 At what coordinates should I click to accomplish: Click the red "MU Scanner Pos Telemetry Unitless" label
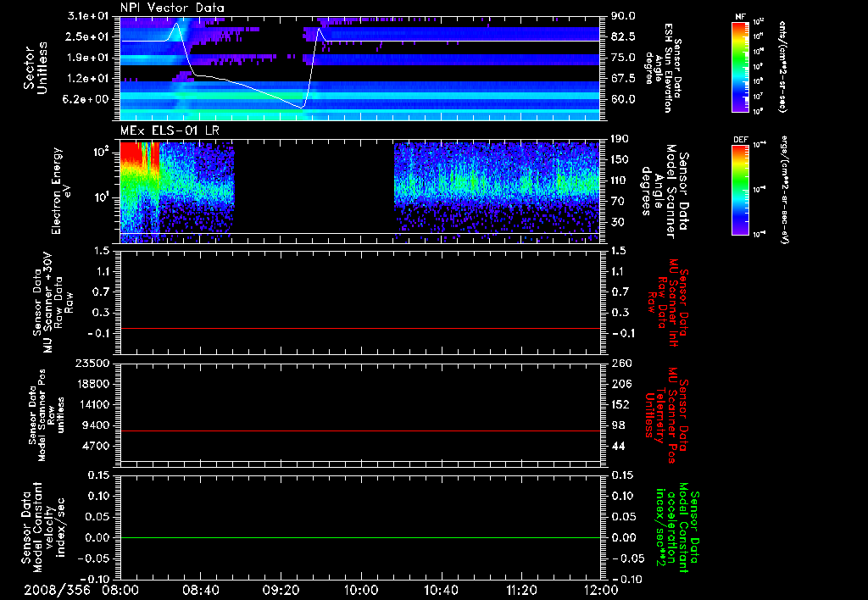tap(665, 415)
